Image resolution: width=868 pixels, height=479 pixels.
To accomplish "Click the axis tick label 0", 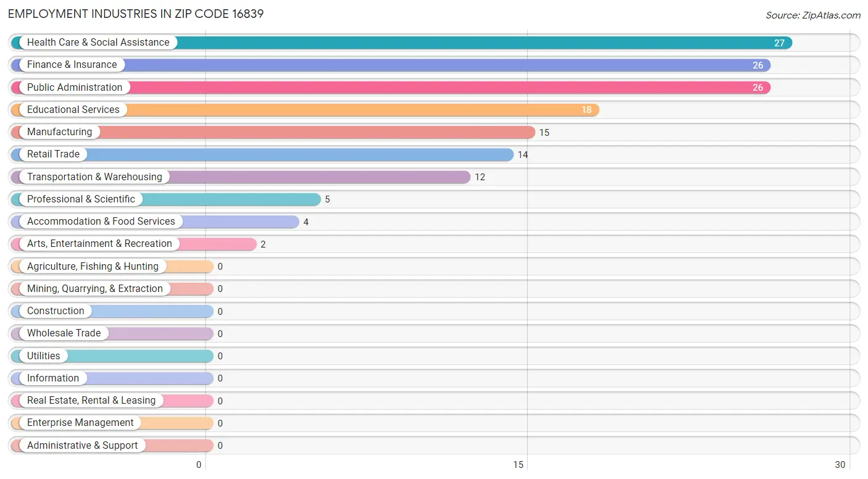I will point(199,465).
